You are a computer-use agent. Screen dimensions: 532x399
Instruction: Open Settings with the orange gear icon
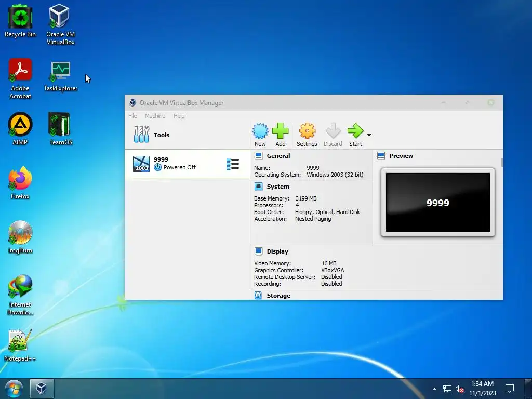[307, 131]
